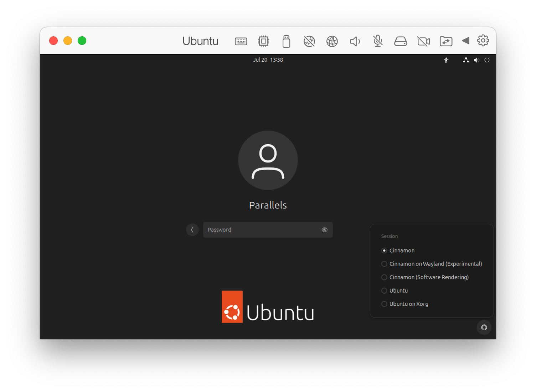Open the power menu icon

pyautogui.click(x=487, y=60)
